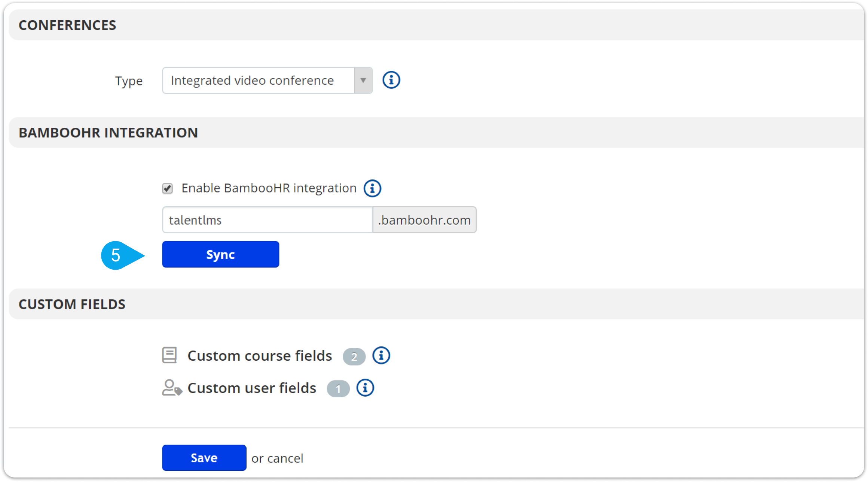868x482 pixels.
Task: Uncheck Enable BambooHR integration
Action: click(x=168, y=188)
